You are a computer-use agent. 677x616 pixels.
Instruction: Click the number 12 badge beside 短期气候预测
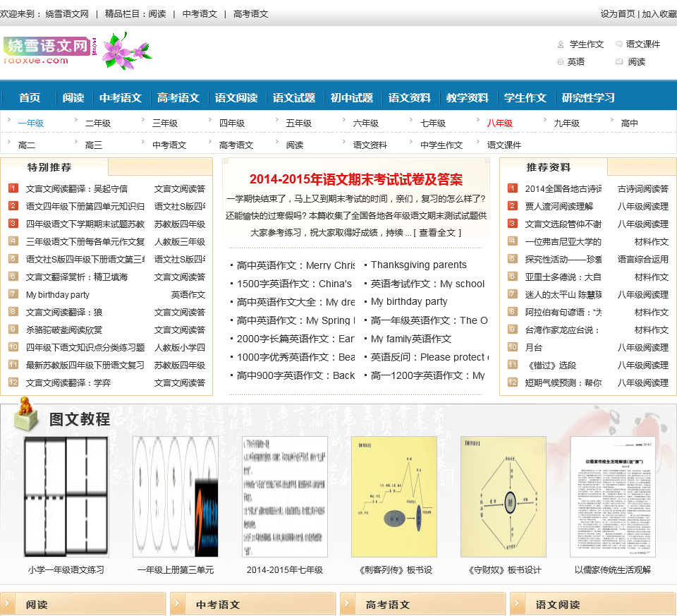click(513, 382)
